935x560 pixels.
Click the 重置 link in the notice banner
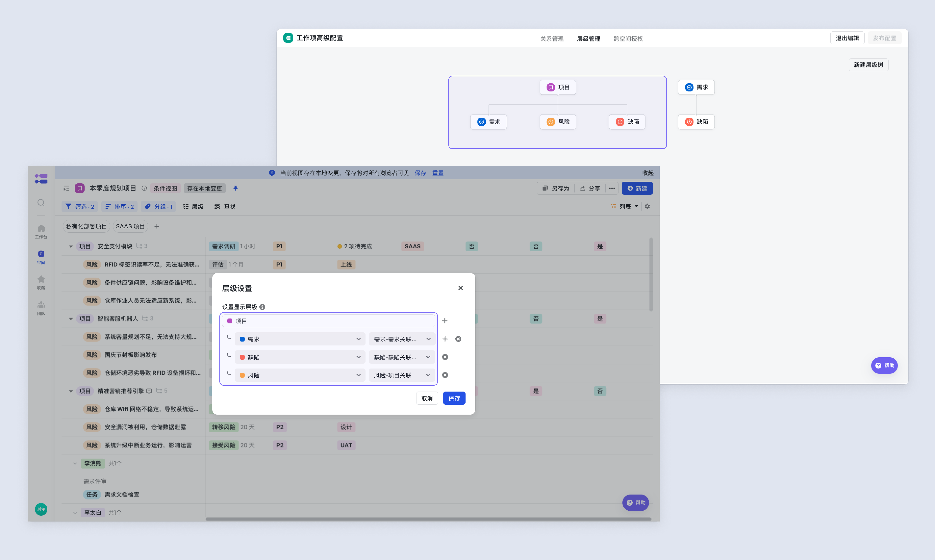[x=438, y=173]
